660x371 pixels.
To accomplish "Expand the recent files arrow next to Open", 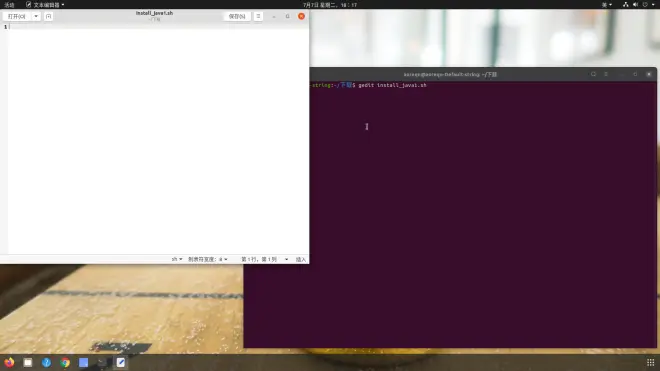I will click(x=36, y=16).
